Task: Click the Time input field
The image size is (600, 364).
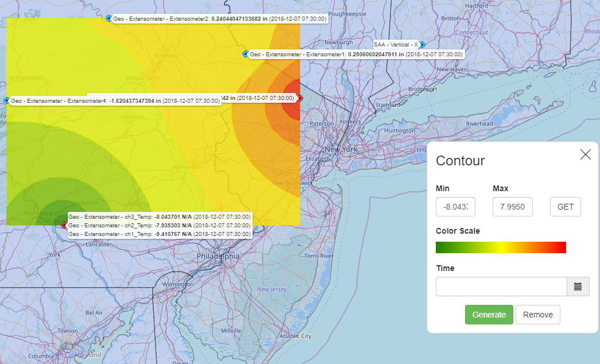Action: point(501,286)
